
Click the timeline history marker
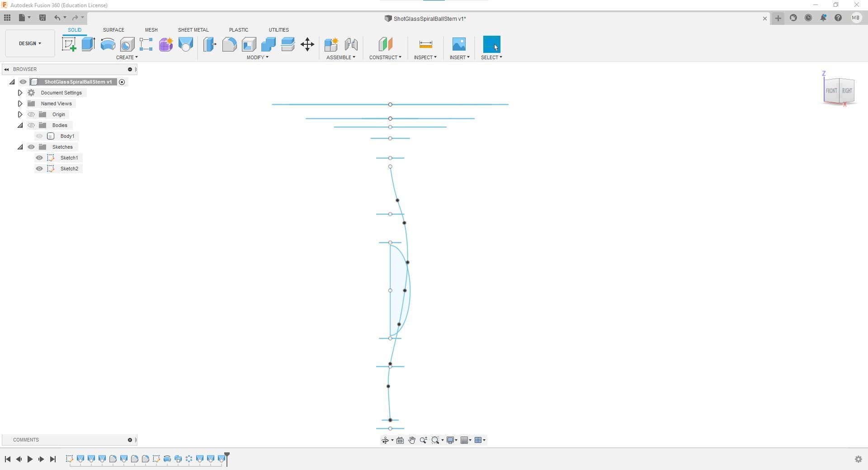[x=227, y=458]
